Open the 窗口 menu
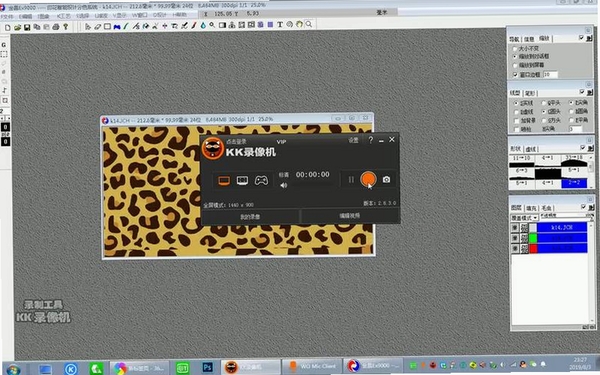 click(x=140, y=15)
